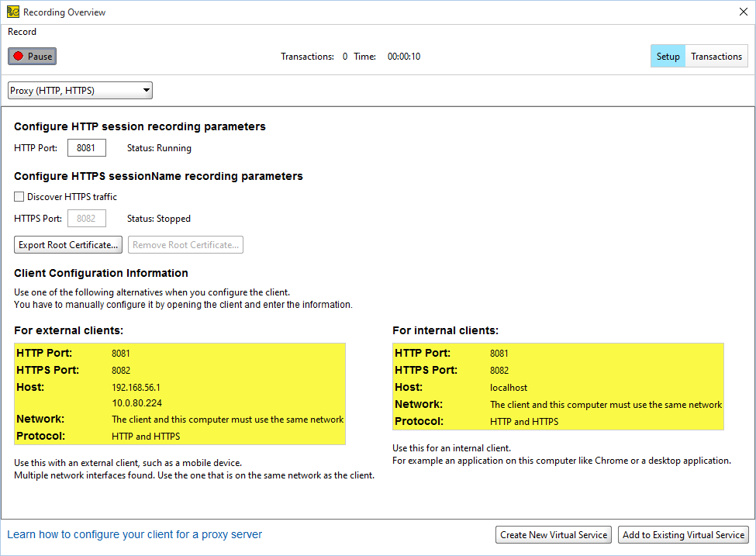Viewport: 756px width, 556px height.
Task: Open the proxy server configuration help link
Action: (x=133, y=534)
